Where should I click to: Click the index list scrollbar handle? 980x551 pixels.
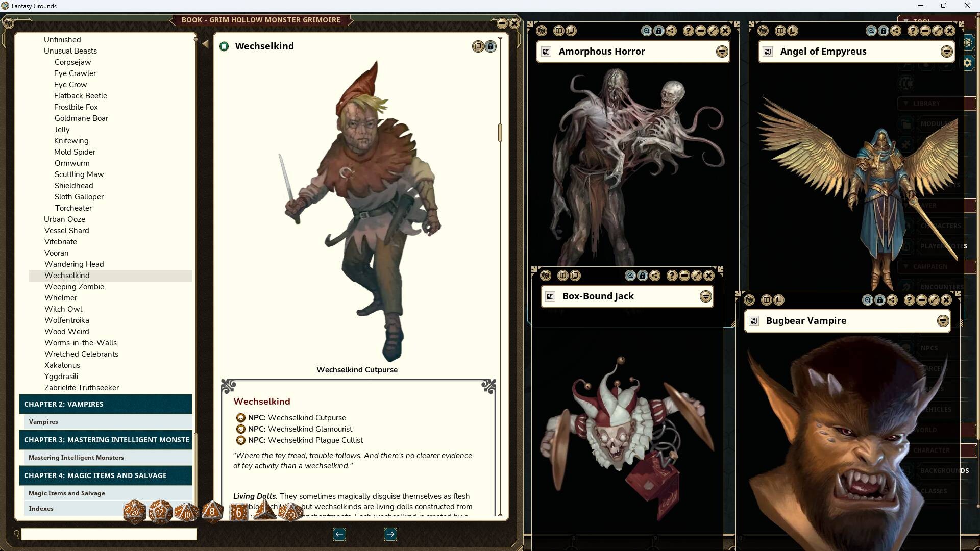[x=195, y=39]
